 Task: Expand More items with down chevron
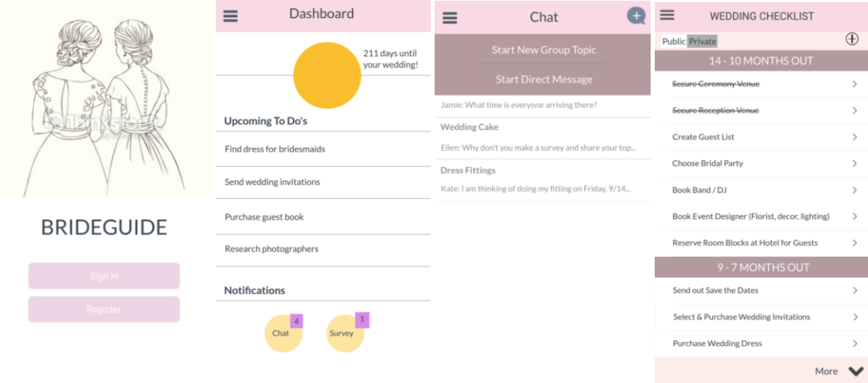pyautogui.click(x=856, y=371)
